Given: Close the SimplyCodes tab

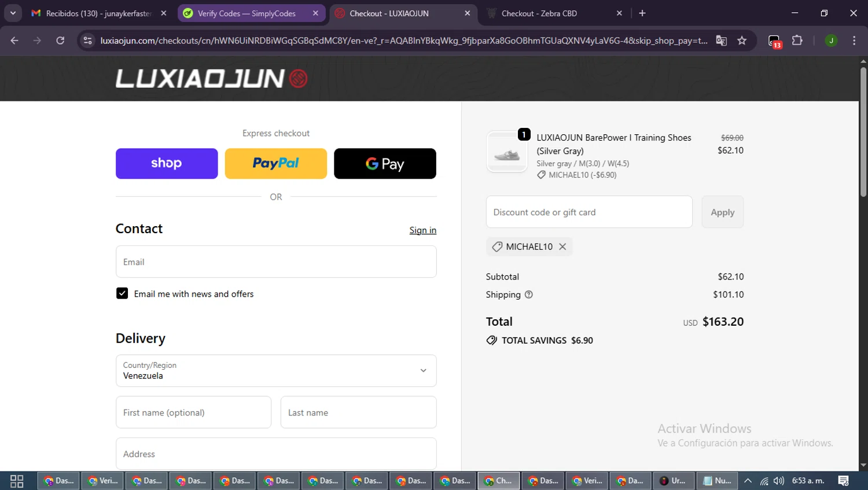Looking at the screenshot, I should (x=315, y=13).
